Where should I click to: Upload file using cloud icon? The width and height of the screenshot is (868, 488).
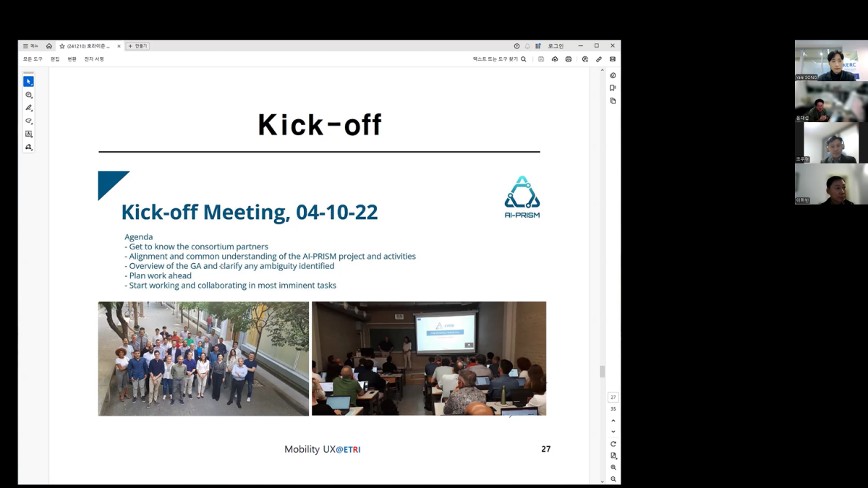[x=555, y=59]
